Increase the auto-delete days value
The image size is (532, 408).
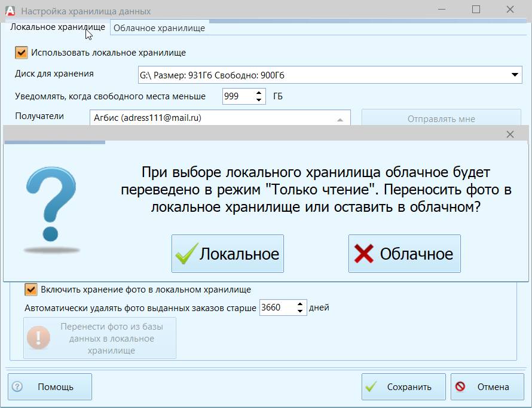[x=300, y=304]
